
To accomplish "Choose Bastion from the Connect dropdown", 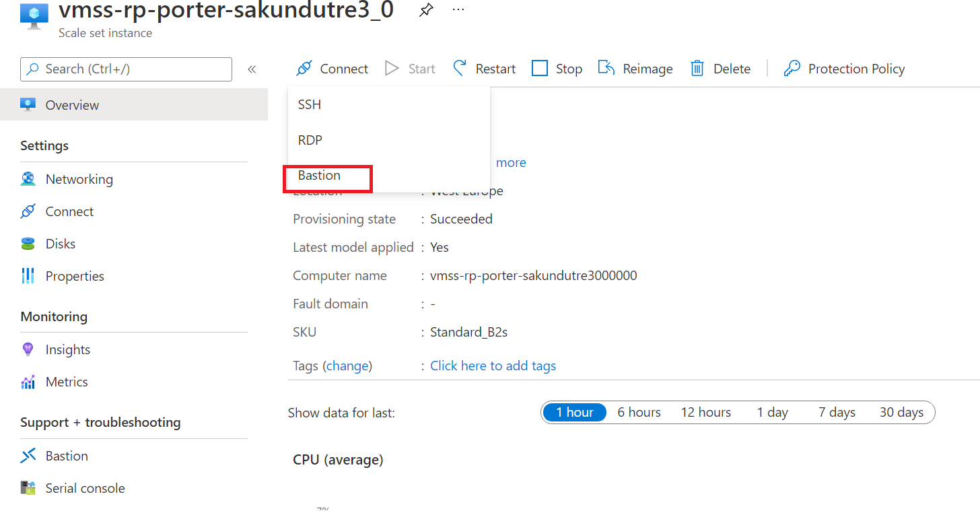I will click(x=320, y=176).
